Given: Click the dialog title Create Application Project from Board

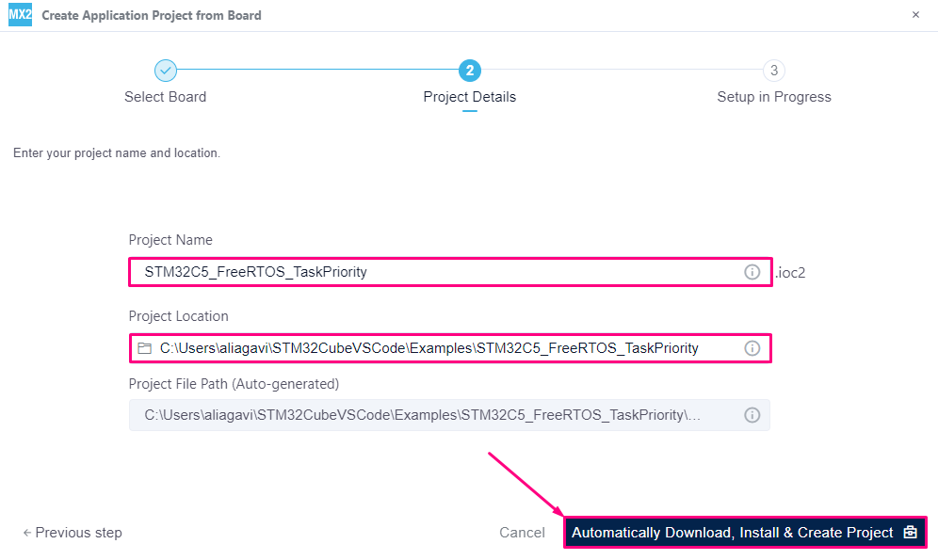Looking at the screenshot, I should click(x=152, y=16).
